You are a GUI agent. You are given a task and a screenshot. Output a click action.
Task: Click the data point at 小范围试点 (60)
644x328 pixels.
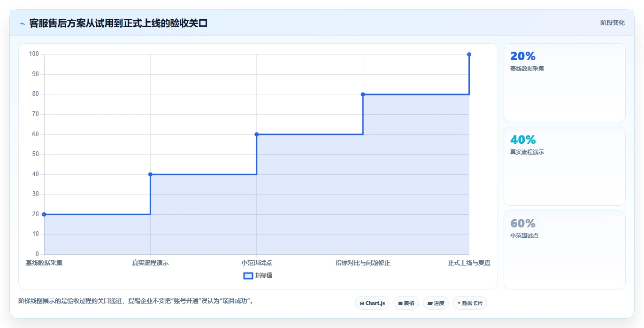(257, 134)
